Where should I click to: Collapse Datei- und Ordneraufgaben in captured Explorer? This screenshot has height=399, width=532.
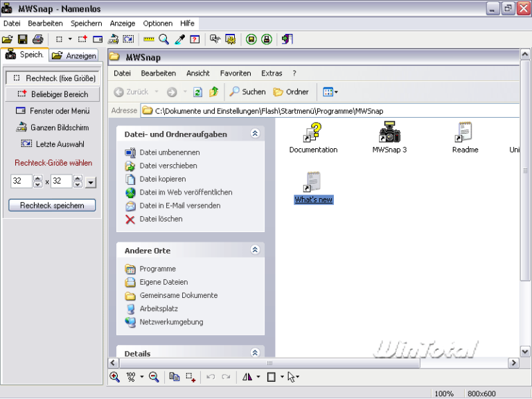pos(255,134)
